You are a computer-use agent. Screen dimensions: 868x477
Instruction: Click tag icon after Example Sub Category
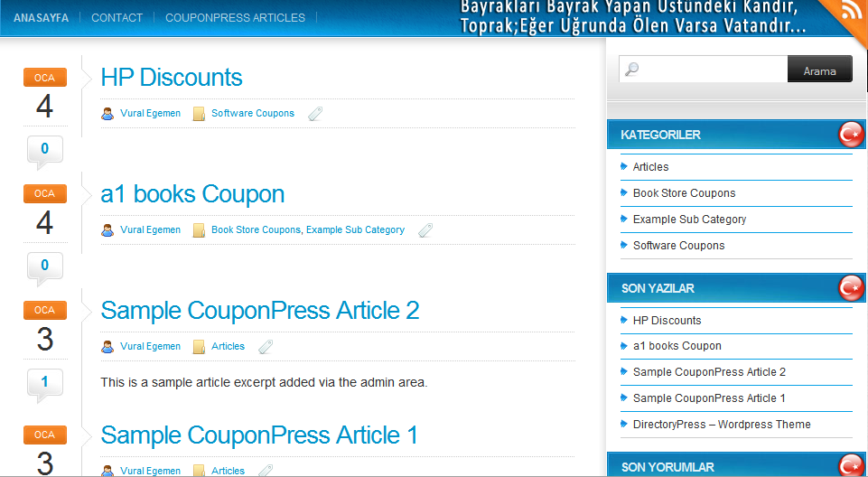(425, 230)
